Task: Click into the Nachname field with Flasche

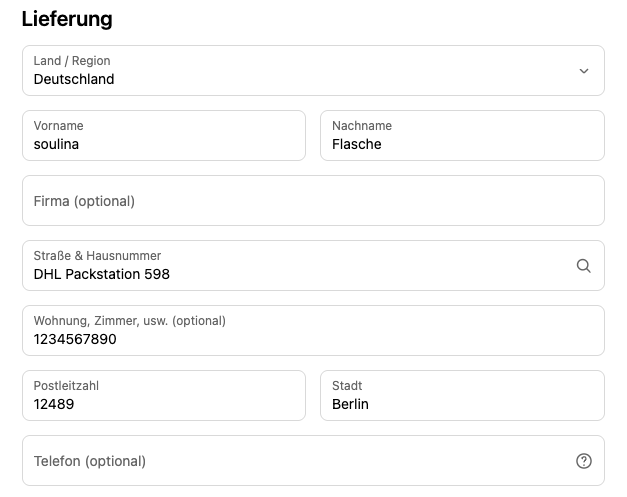Action: (x=462, y=136)
